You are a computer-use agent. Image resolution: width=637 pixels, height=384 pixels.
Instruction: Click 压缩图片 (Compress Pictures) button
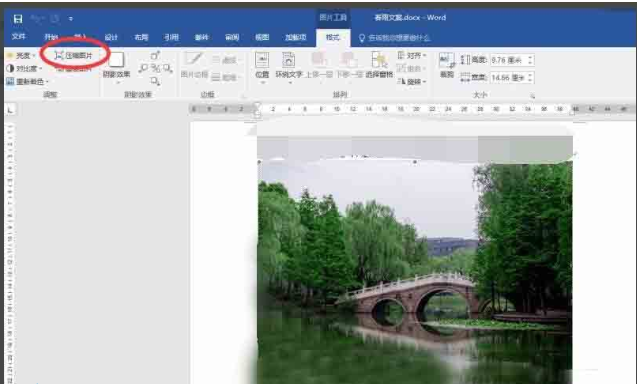coord(74,56)
